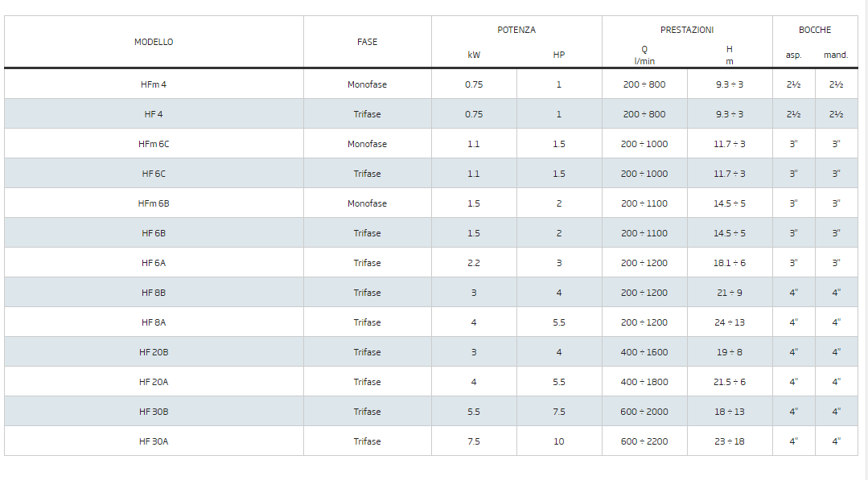Click the FASE column header
Image resolution: width=868 pixels, height=480 pixels.
click(x=367, y=42)
